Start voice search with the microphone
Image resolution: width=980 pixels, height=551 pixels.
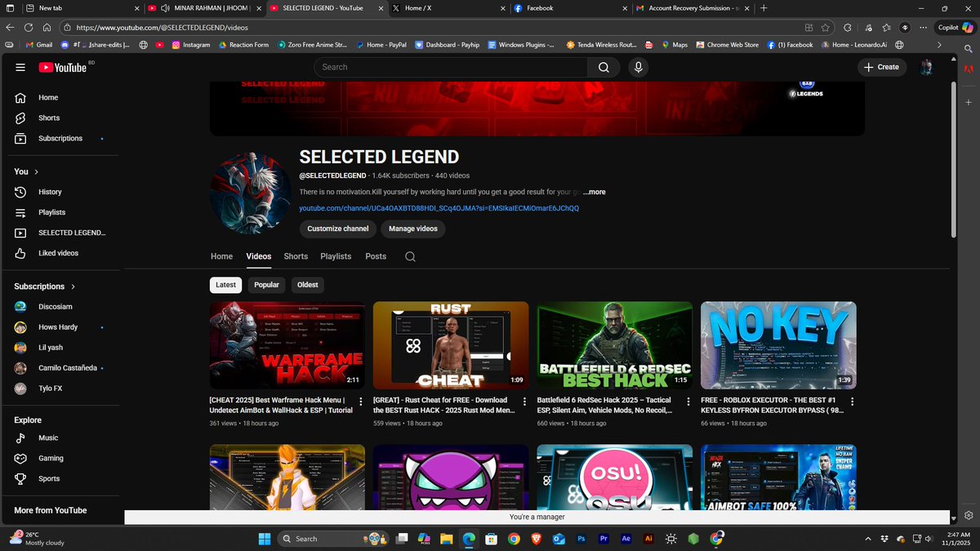pos(639,67)
